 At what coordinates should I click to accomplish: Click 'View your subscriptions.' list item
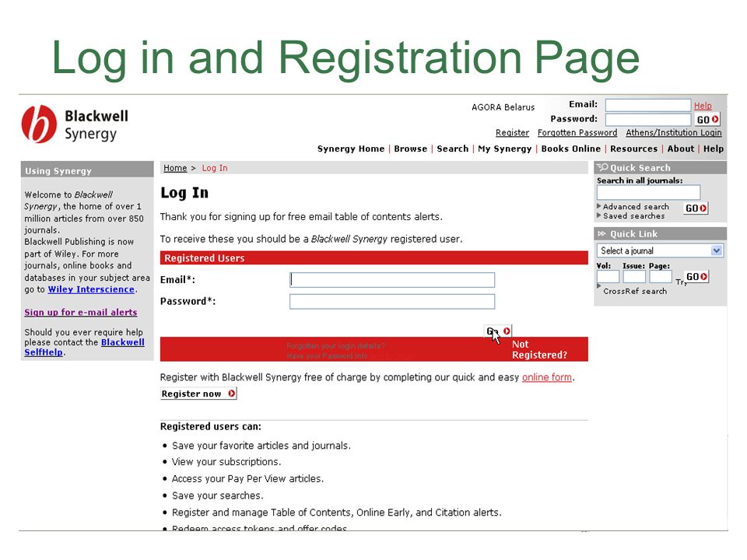(x=226, y=462)
